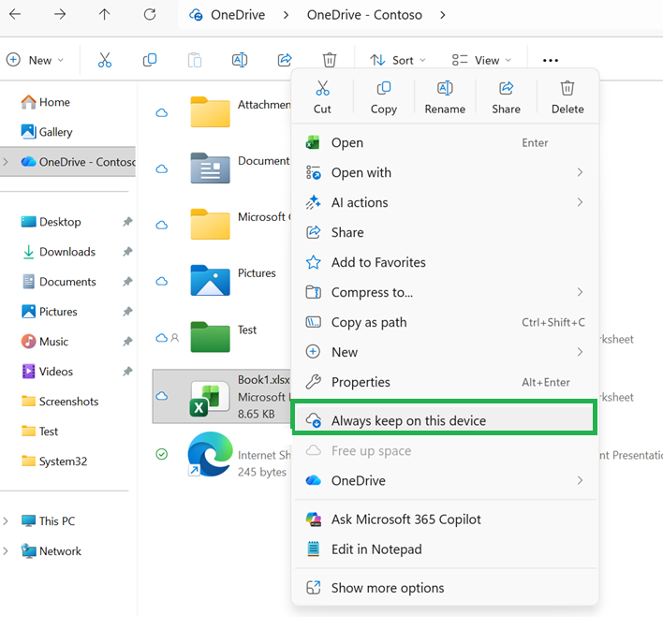The width and height of the screenshot is (663, 644).
Task: Unpin Music from quick access
Action: [x=127, y=341]
